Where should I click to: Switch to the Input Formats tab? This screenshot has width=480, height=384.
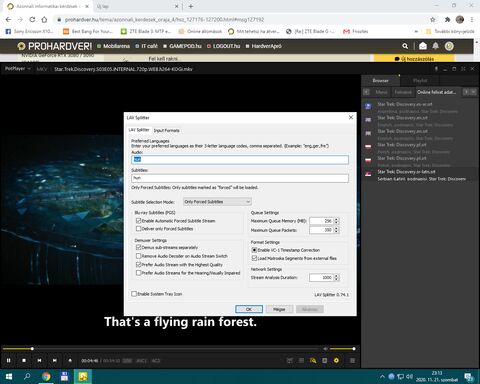[166, 130]
